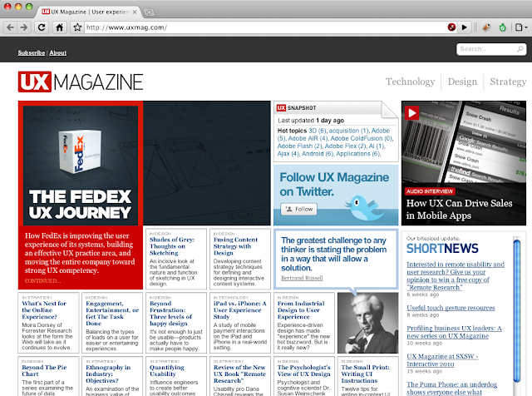Image resolution: width=532 pixels, height=396 pixels.
Task: Open iPad vs. iPhone: A User Experience Study
Action: (x=240, y=309)
